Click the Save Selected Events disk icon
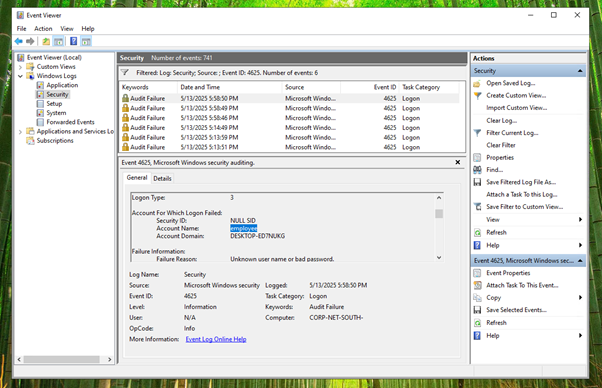The height and width of the screenshot is (388, 602). coord(477,310)
